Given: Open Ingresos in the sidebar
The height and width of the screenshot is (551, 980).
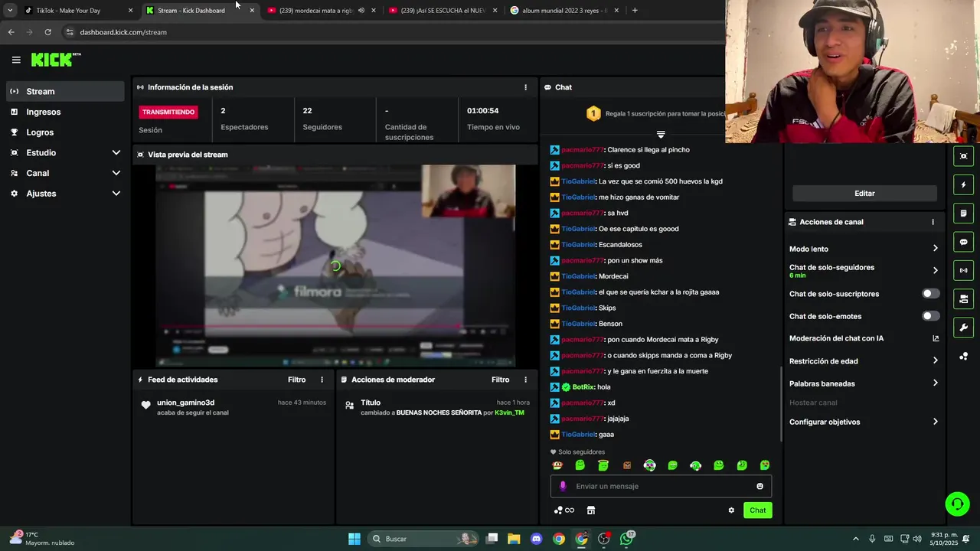Looking at the screenshot, I should (65, 112).
